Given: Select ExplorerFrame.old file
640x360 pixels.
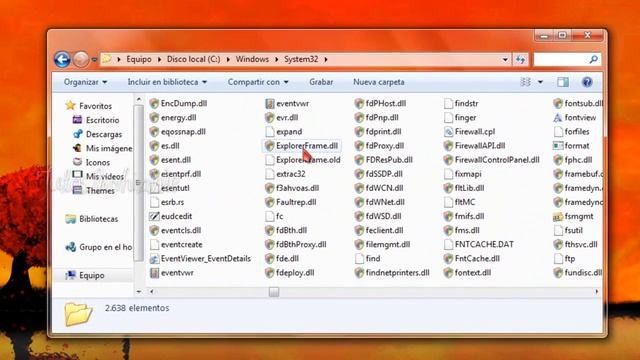Looking at the screenshot, I should [x=303, y=160].
